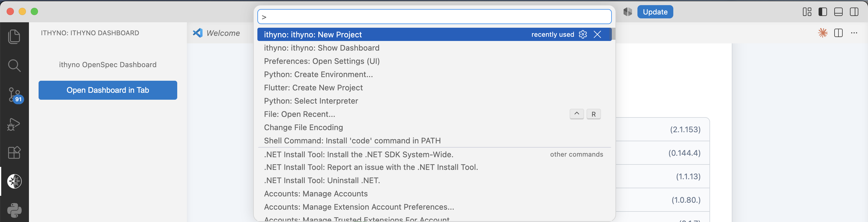
Task: Focus the command palette input field
Action: point(434,17)
